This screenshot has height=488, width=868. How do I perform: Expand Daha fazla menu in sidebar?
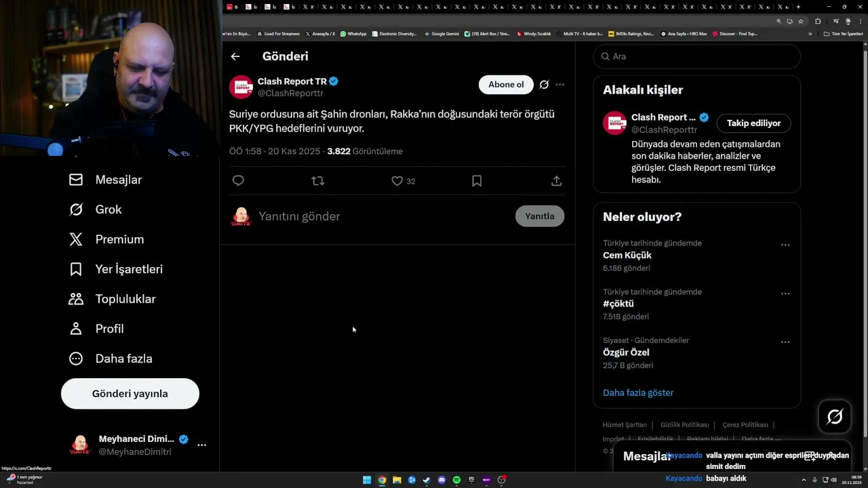pyautogui.click(x=111, y=359)
